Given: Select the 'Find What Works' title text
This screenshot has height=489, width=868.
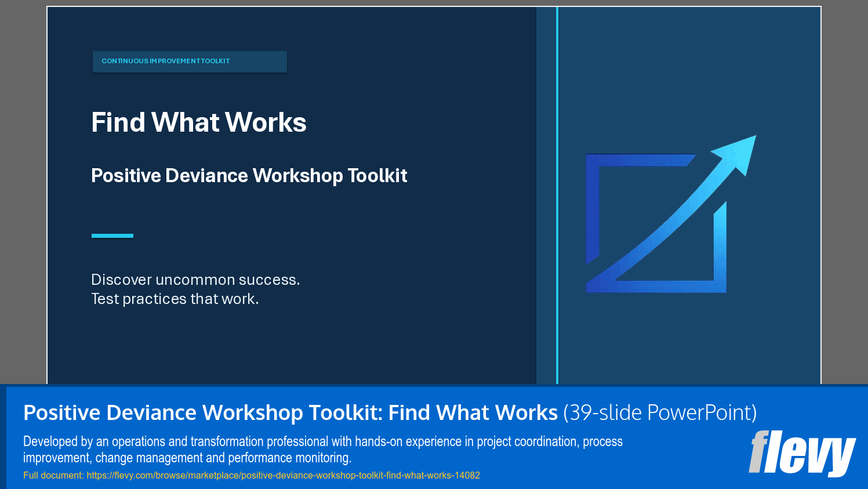Looking at the screenshot, I should (199, 122).
